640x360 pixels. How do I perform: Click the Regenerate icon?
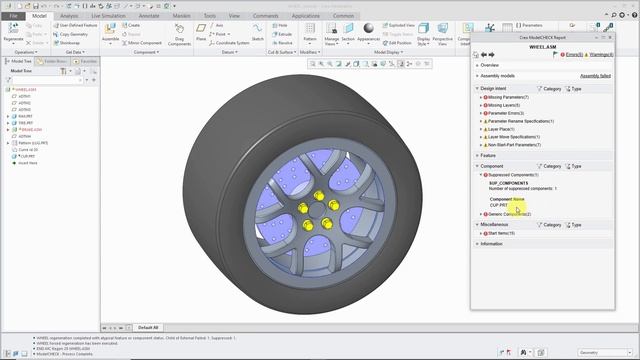[13, 29]
